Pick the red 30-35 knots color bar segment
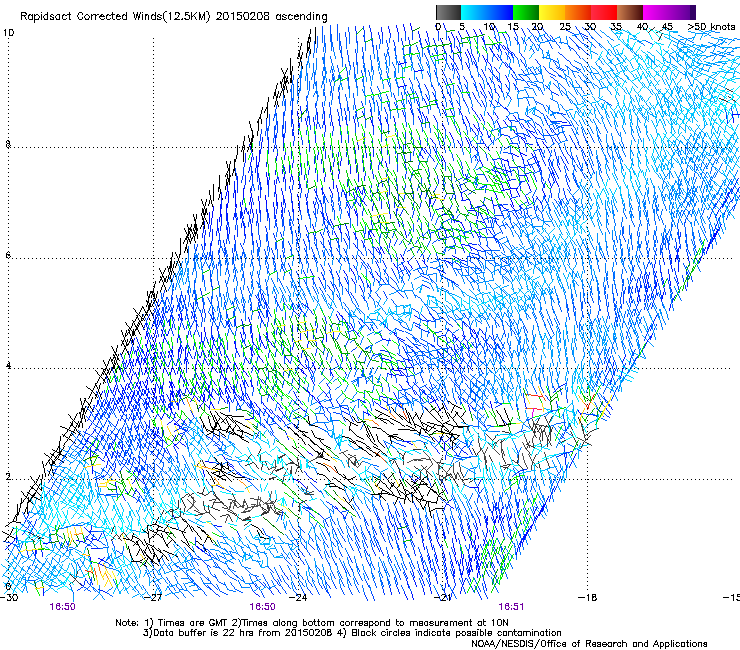Screen dimensions: 740x650 coord(604,12)
